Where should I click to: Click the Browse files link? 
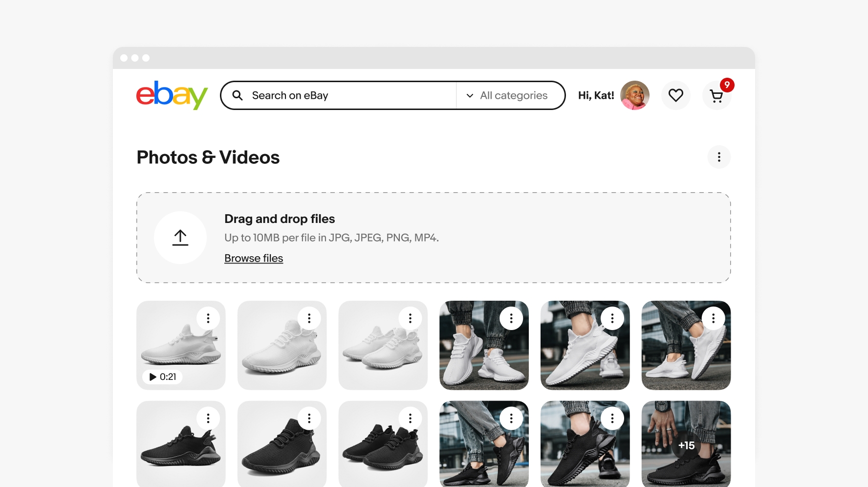coord(254,258)
